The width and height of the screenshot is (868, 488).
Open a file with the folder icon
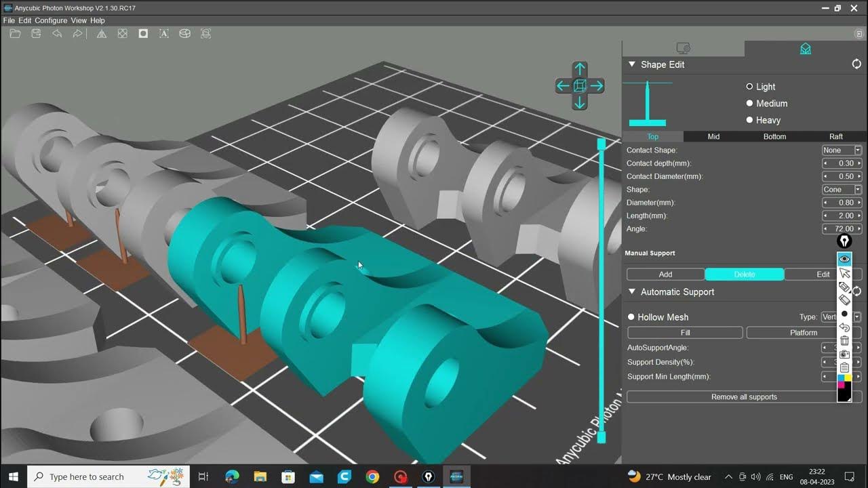coord(15,33)
